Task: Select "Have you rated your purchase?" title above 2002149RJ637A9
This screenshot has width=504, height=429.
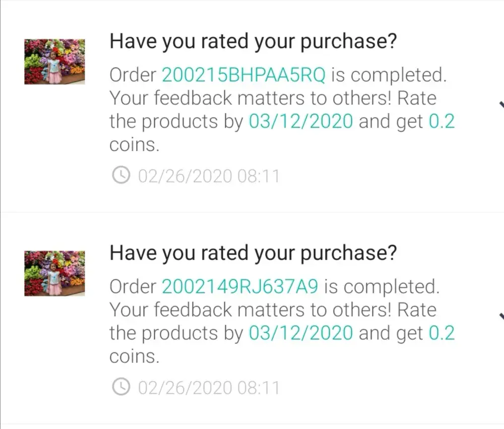Action: (x=253, y=253)
